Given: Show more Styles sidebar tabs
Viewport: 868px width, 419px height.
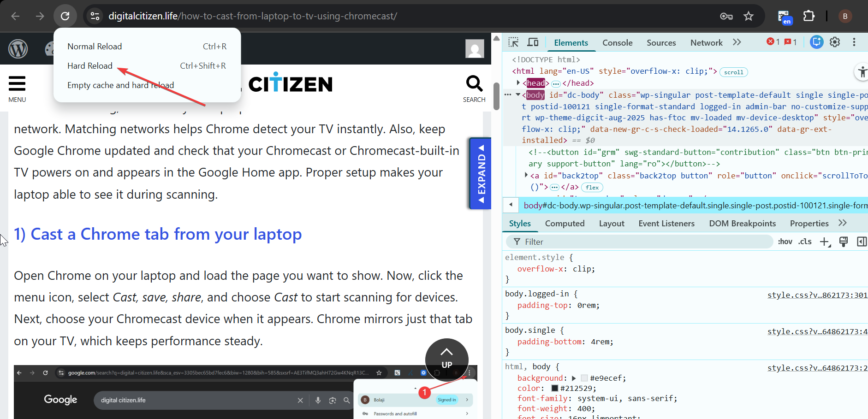Looking at the screenshot, I should pos(843,223).
